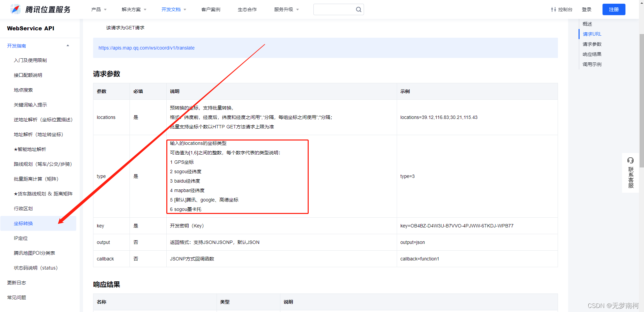Viewport: 644px width, 312px height.
Task: Jump to 请求URL in page outline
Action: coord(592,34)
